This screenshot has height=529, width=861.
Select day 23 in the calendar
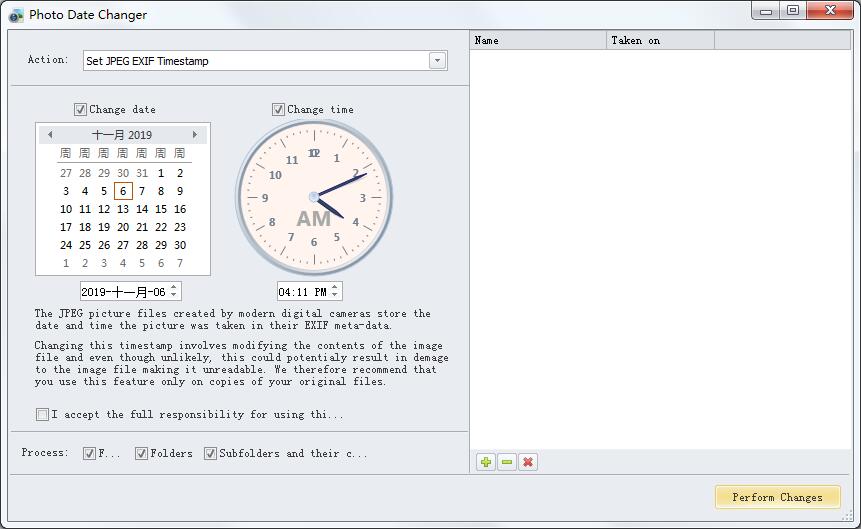[180, 227]
